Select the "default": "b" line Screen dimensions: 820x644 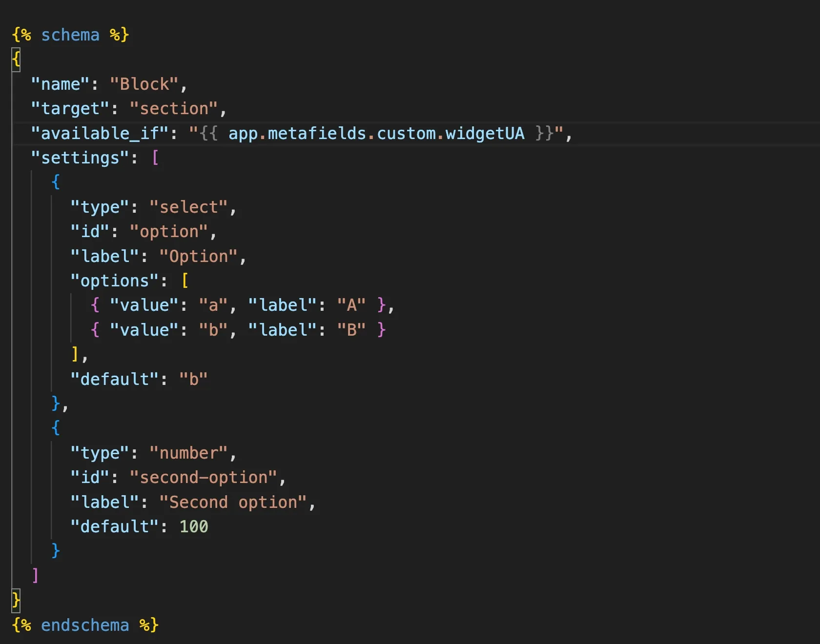pyautogui.click(x=140, y=379)
